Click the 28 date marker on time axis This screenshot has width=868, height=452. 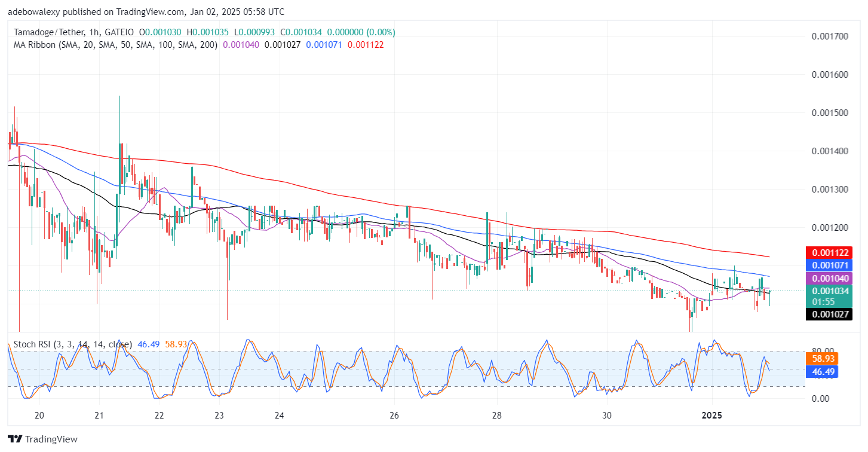pos(497,416)
